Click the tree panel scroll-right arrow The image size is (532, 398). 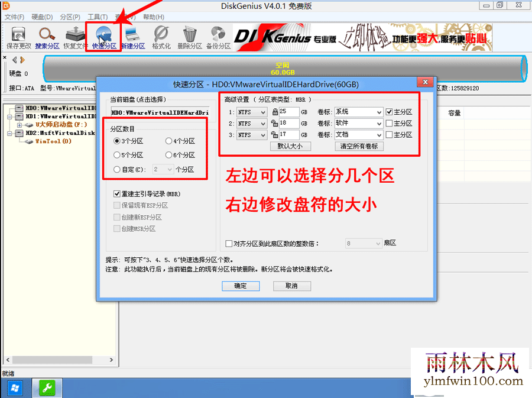(111, 360)
